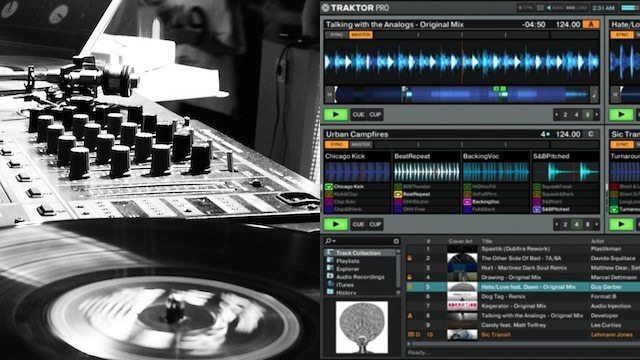This screenshot has height=360, width=640.
Task: Click the Traktor Pro logo icon
Action: click(x=325, y=8)
